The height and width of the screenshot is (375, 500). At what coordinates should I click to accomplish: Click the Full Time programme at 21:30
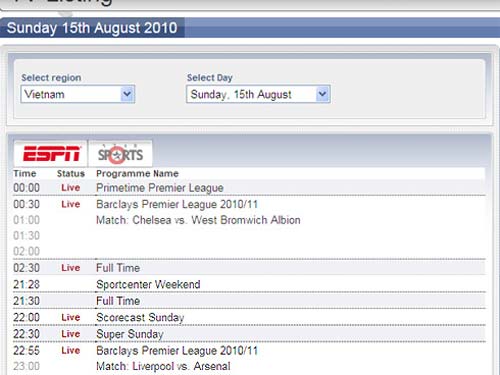[118, 301]
